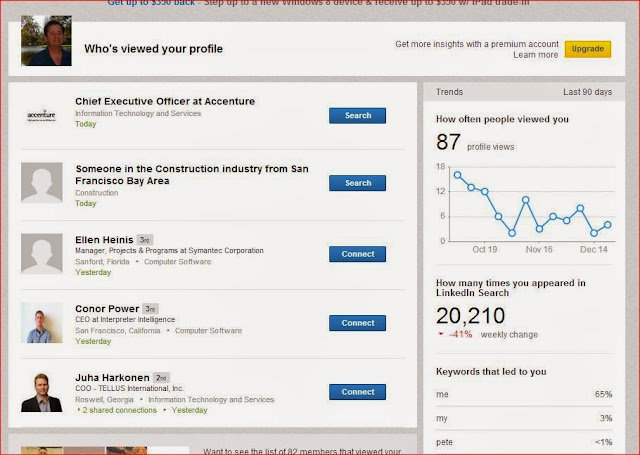Connect with Juha Harkonen

[358, 392]
